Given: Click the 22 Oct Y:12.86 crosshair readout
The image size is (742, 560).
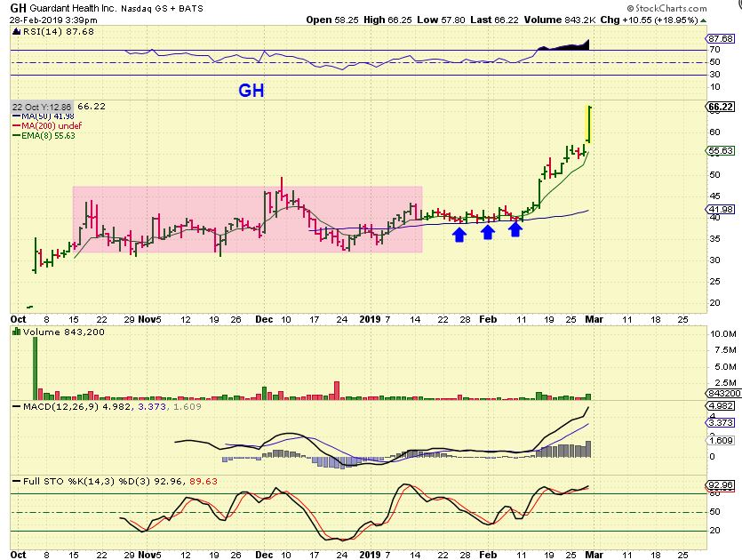Looking at the screenshot, I should pos(42,107).
